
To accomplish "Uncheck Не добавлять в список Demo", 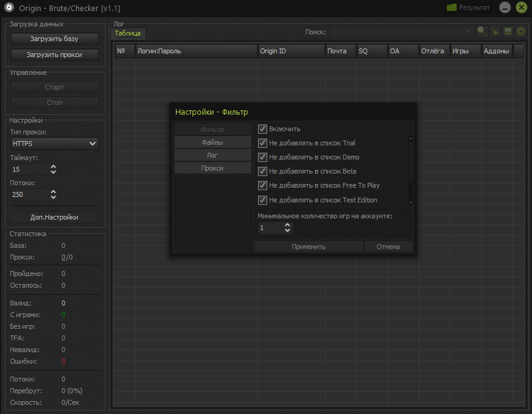I will coord(262,157).
